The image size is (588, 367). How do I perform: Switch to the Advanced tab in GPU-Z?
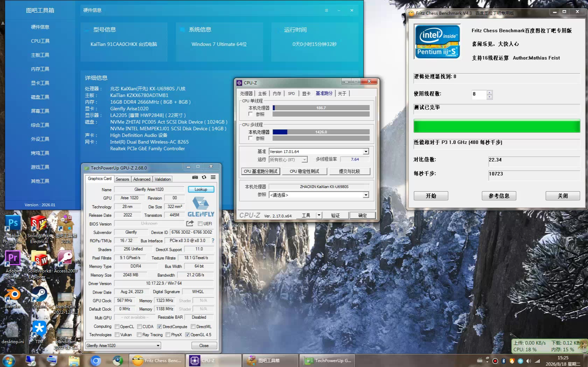[142, 179]
